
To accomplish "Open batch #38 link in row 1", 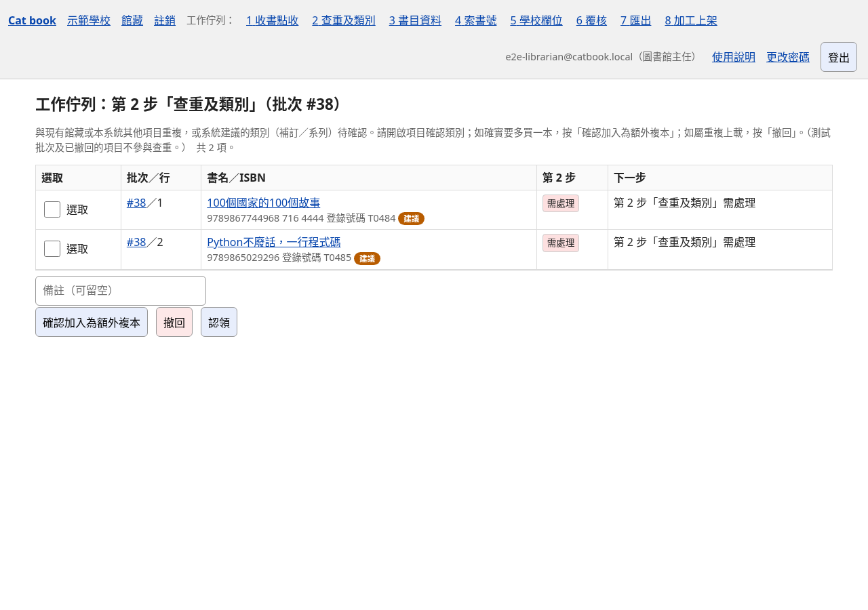I will [136, 203].
